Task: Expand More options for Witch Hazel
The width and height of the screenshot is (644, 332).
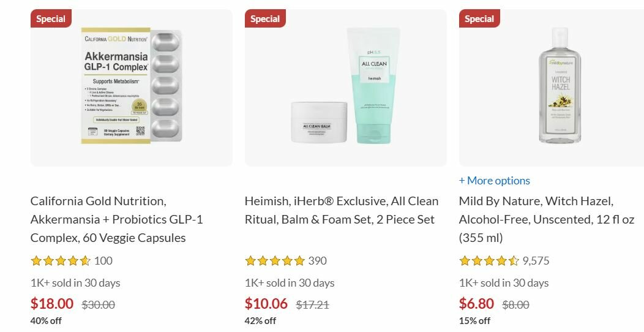Action: click(495, 181)
